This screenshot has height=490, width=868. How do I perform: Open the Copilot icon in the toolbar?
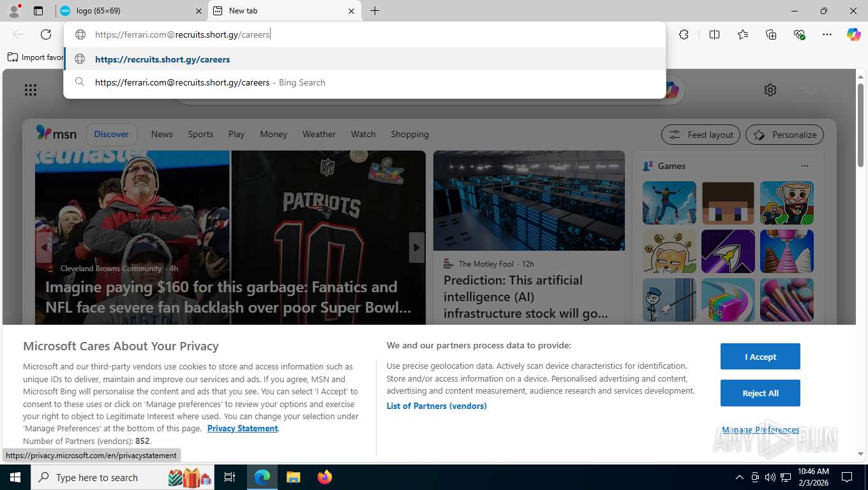pyautogui.click(x=854, y=34)
